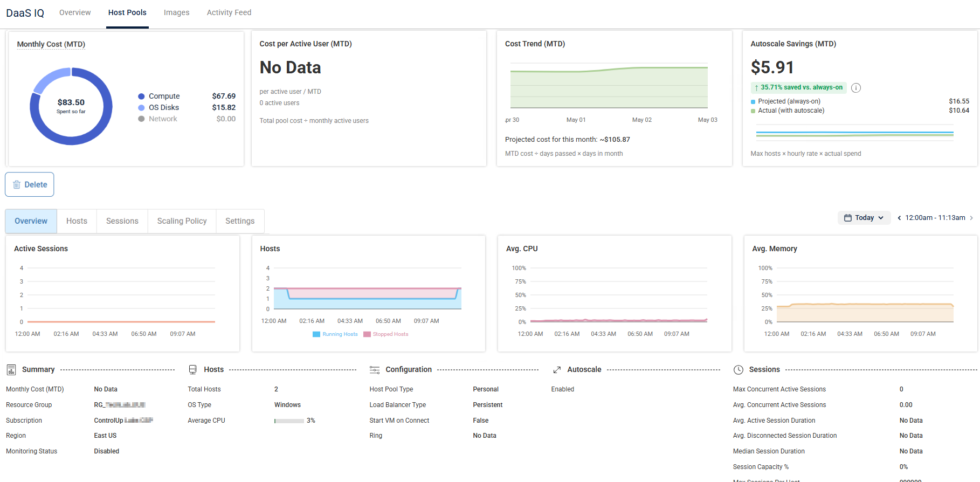Viewport: 980px width, 482px height.
Task: Click the Total Hosts value 2
Action: [276, 389]
